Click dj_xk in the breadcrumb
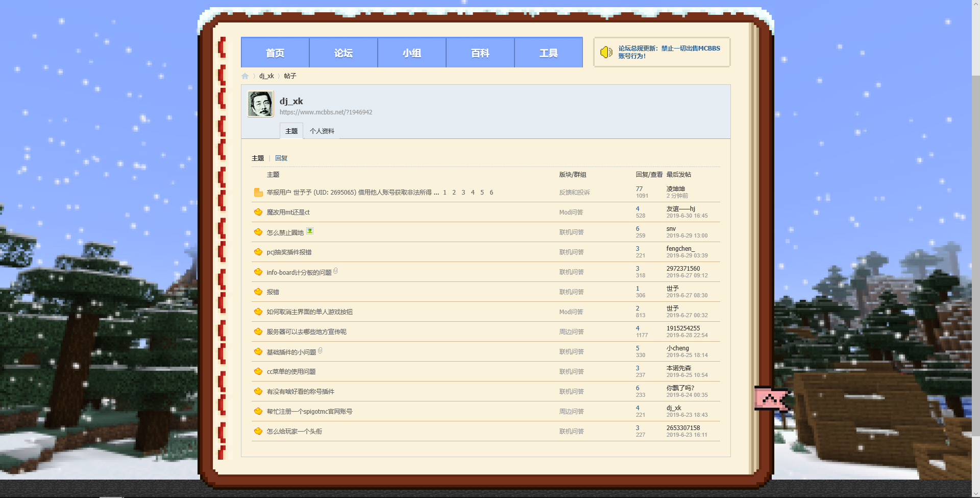This screenshot has height=498, width=980. click(x=266, y=76)
